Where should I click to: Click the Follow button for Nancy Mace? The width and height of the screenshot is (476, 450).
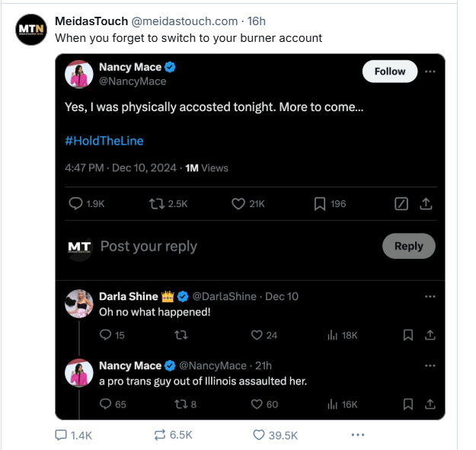pyautogui.click(x=389, y=72)
